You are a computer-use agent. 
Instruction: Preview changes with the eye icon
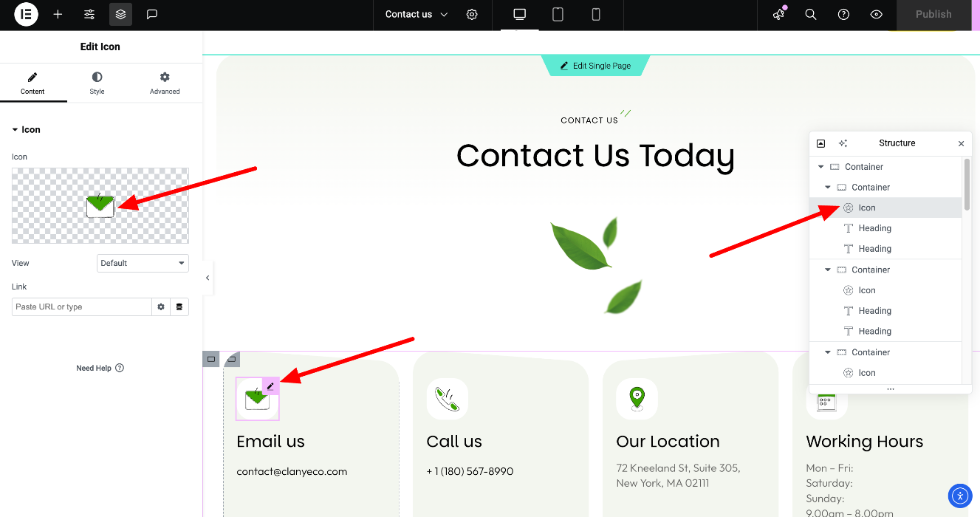point(877,14)
